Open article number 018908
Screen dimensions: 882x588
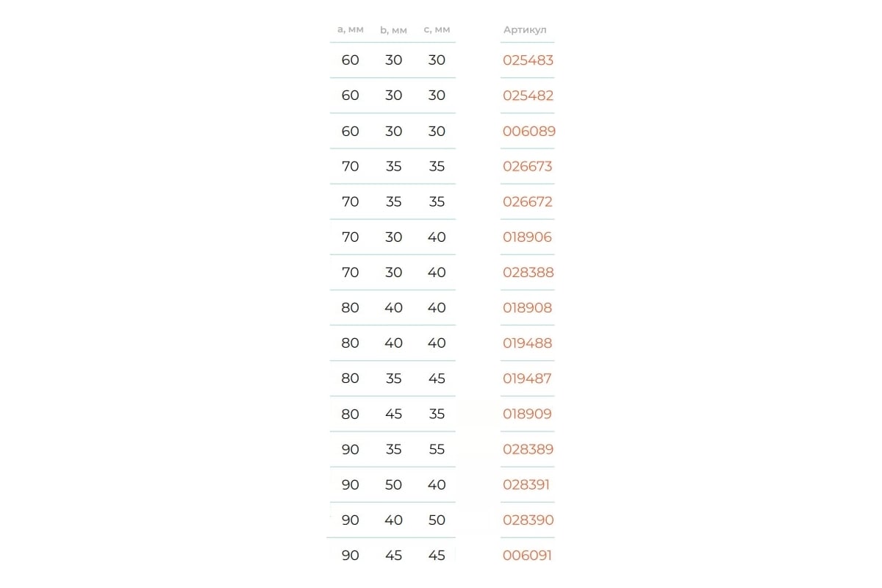click(x=527, y=308)
